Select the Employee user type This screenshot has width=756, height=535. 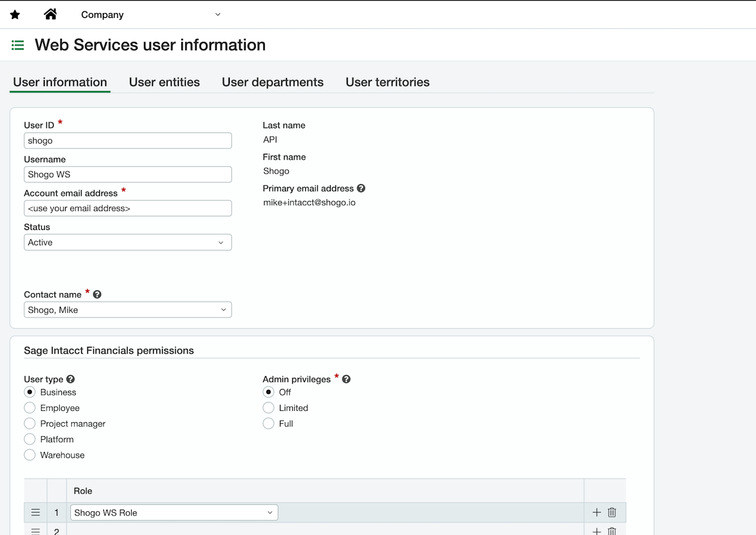coord(30,408)
